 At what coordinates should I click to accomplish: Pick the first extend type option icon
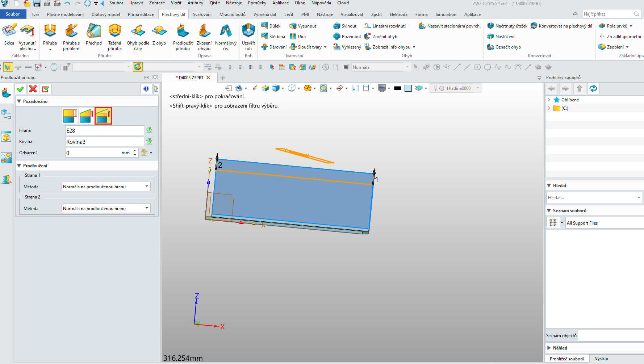[70, 116]
